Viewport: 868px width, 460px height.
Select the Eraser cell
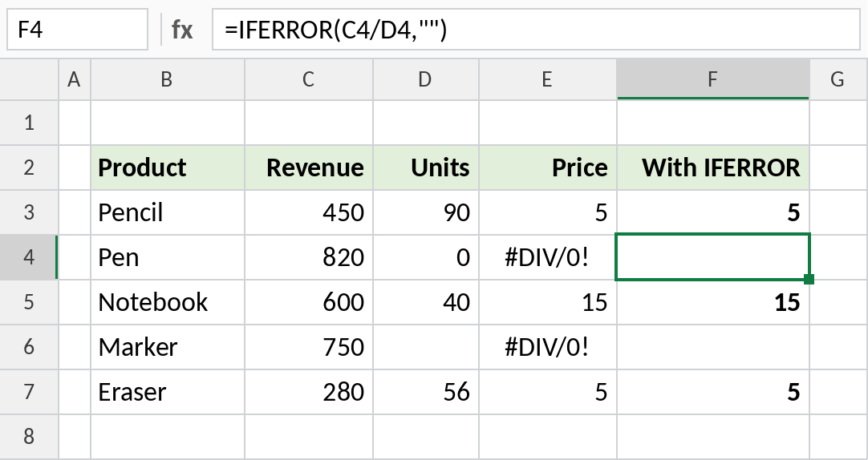coord(167,391)
